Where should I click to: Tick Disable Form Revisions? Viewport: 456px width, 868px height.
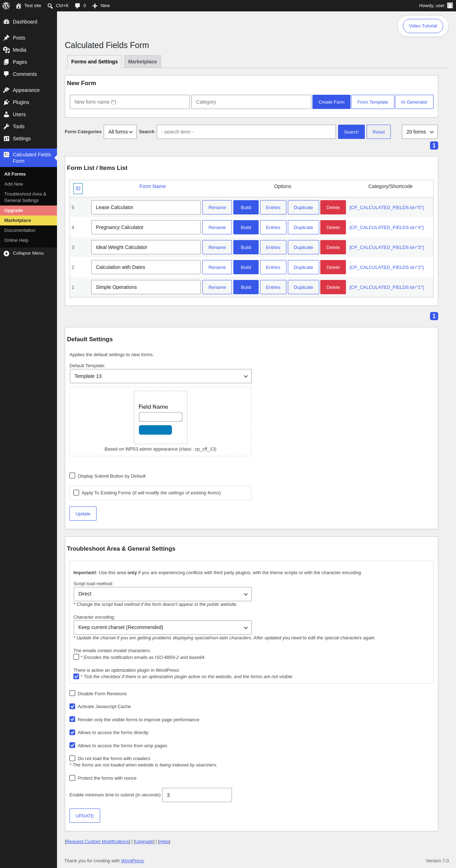click(72, 693)
